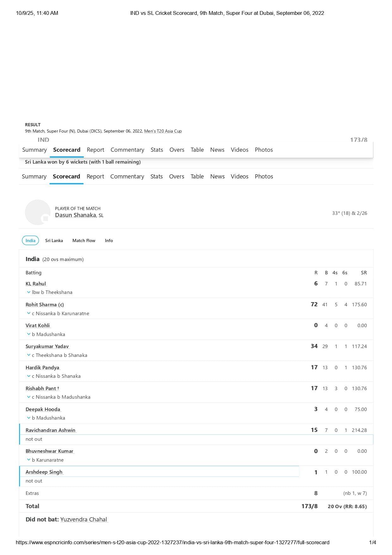Image resolution: width=392 pixels, height=555 pixels.
Task: Open Men's T20 Asia Cup link
Action: [163, 131]
